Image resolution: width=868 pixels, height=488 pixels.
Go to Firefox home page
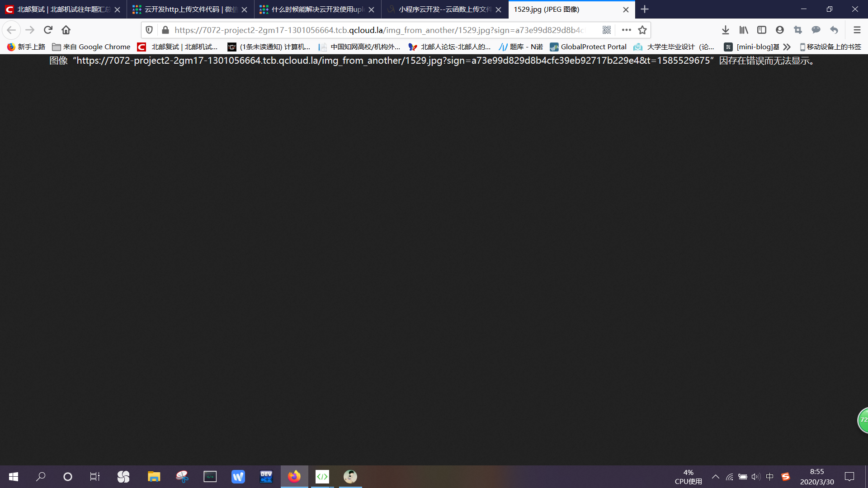66,30
